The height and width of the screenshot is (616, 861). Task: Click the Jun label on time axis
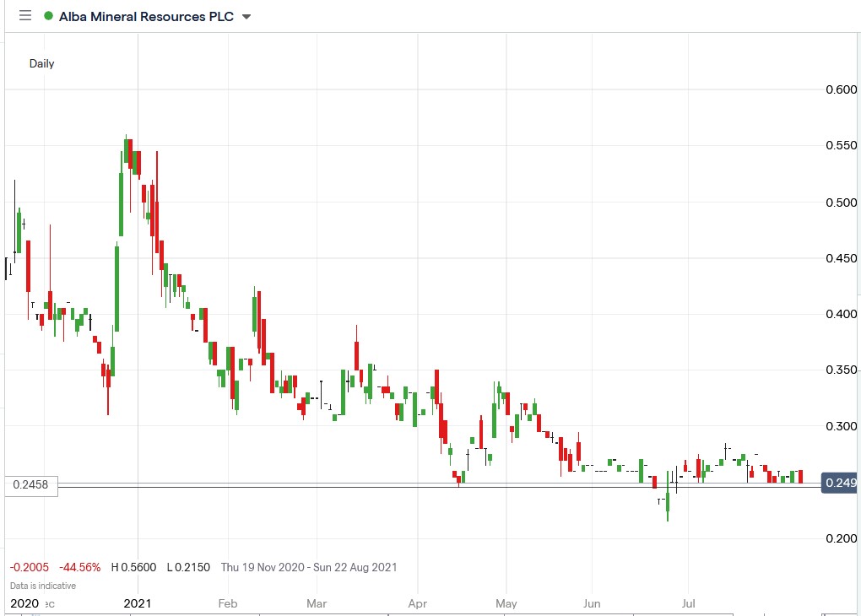point(592,603)
